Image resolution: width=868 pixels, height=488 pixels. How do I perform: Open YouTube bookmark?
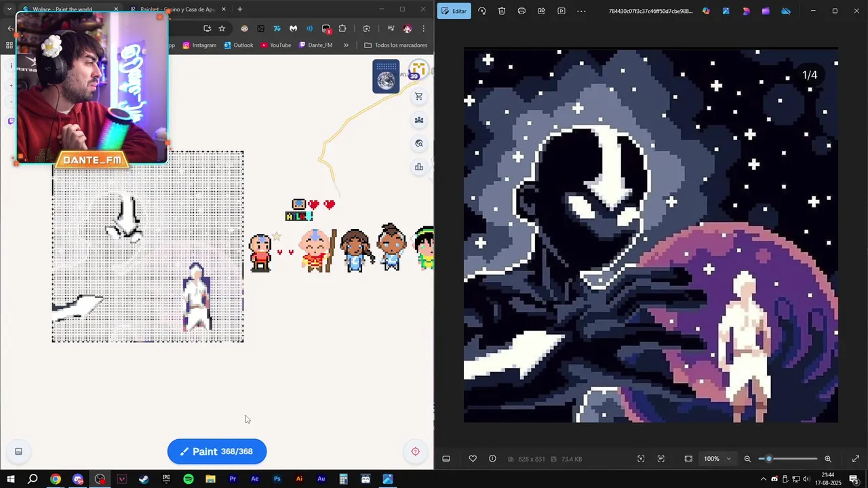click(x=276, y=45)
